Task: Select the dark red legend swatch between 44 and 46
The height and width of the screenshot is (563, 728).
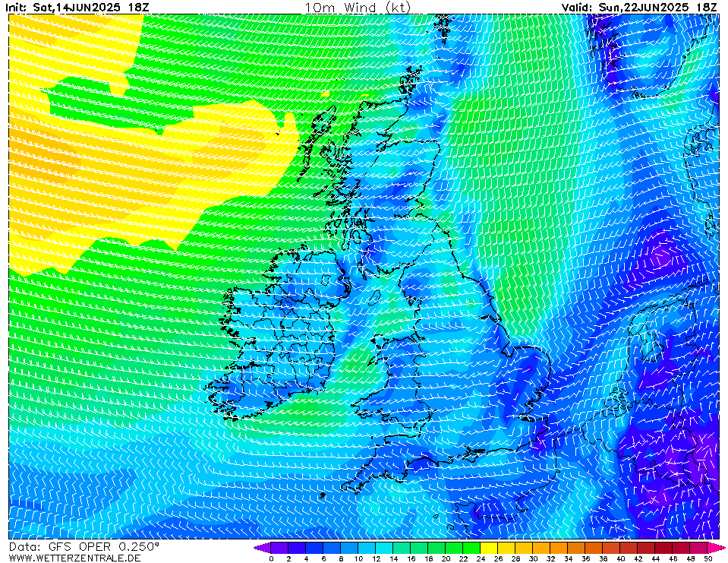Action: click(x=664, y=547)
